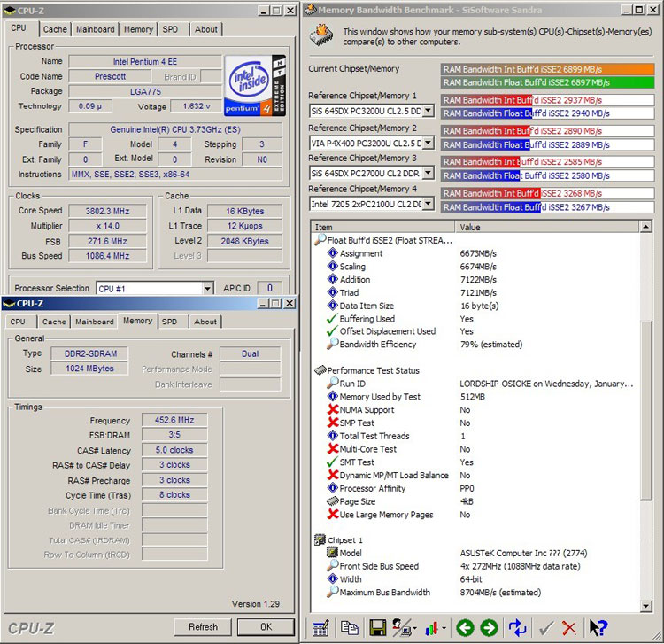Viewport: 664px width, 644px height.
Task: Click the scroll down arrow in Sandra list
Action: (x=645, y=606)
